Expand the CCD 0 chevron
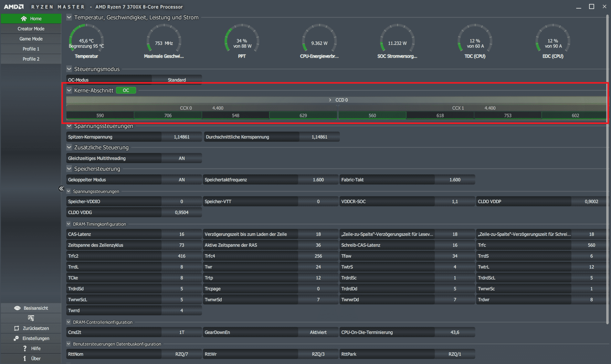The width and height of the screenshot is (611, 364). (x=330, y=100)
